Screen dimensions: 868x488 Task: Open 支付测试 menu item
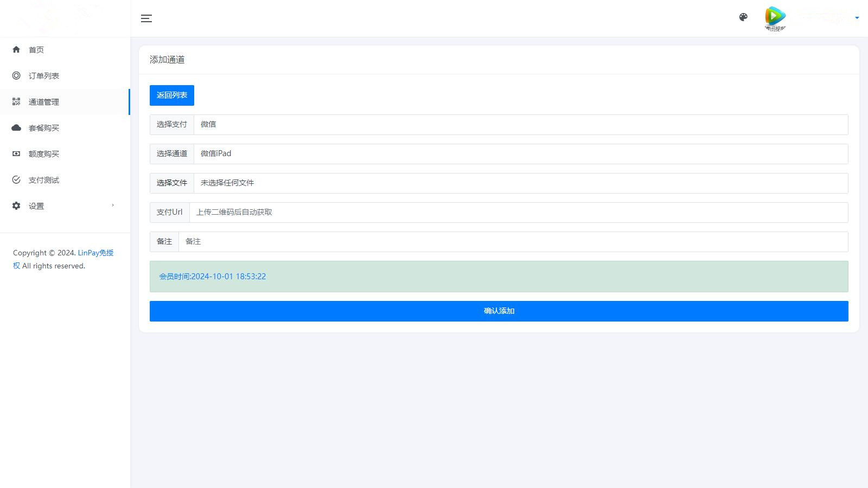65,180
